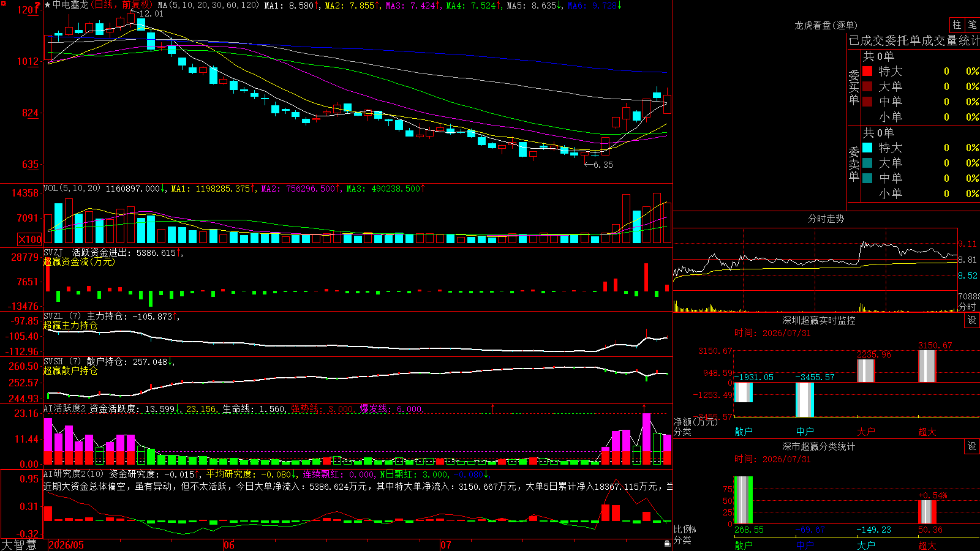Click the MA2: 7.855 value
Screen dimensions: 980x551
coord(350,6)
